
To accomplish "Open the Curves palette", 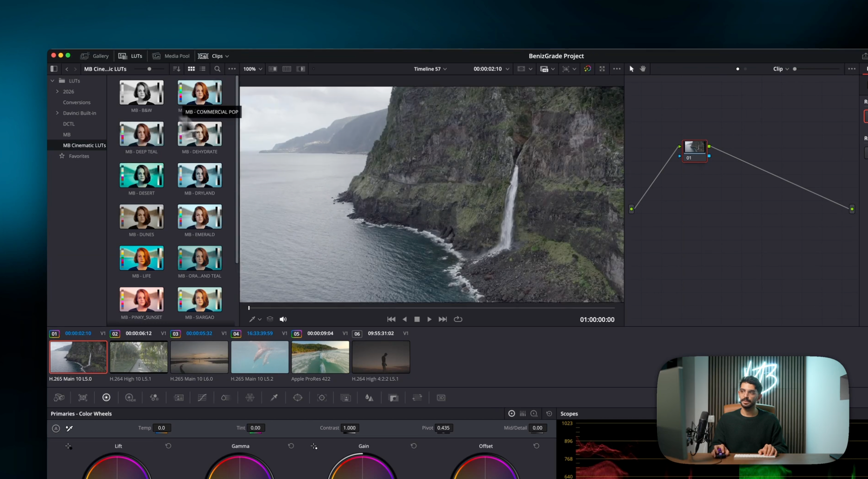I will coord(202,397).
